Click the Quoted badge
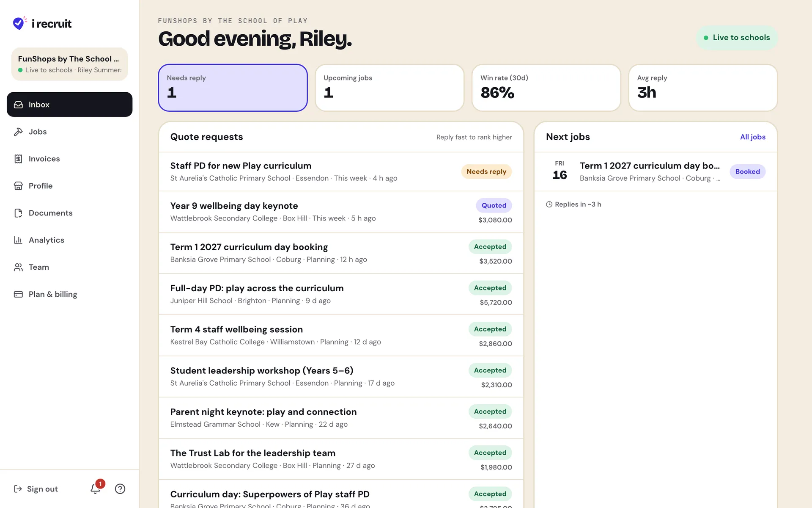This screenshot has width=812, height=508. tap(494, 205)
